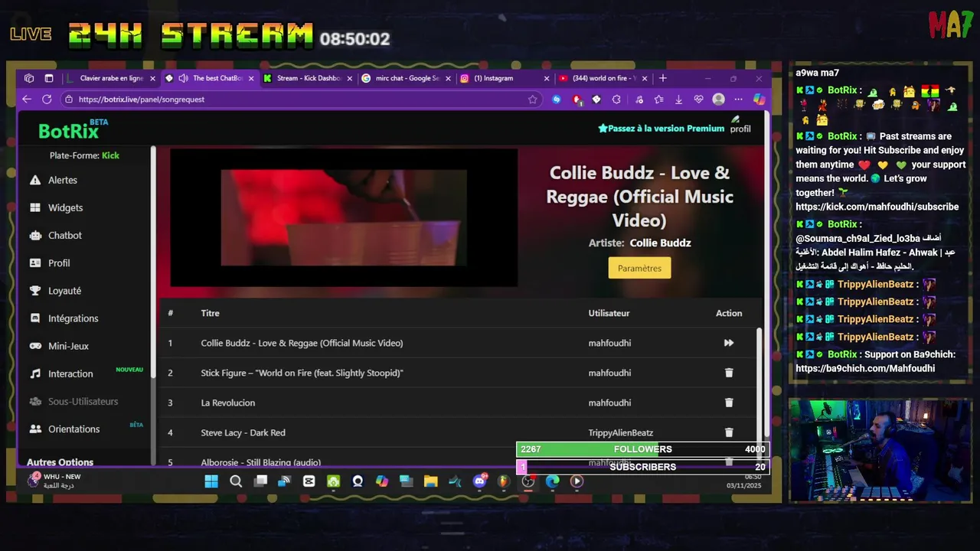The width and height of the screenshot is (980, 551).
Task: Open a new browser tab
Action: [x=663, y=78]
